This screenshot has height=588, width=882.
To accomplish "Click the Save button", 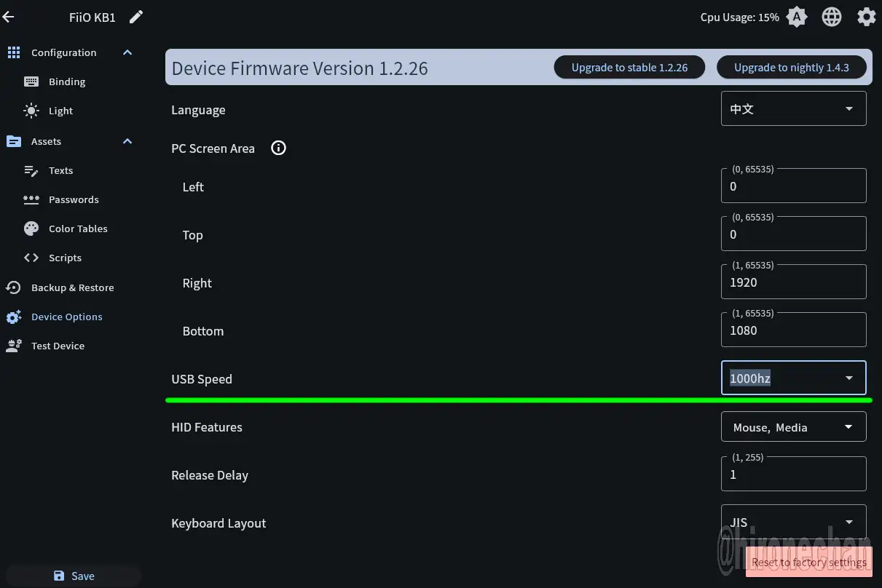I will pyautogui.click(x=74, y=576).
